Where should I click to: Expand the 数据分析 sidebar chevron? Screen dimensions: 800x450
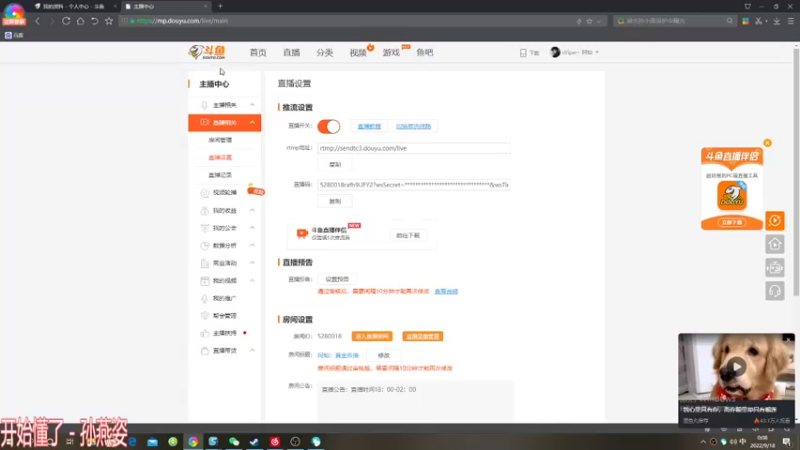[252, 245]
